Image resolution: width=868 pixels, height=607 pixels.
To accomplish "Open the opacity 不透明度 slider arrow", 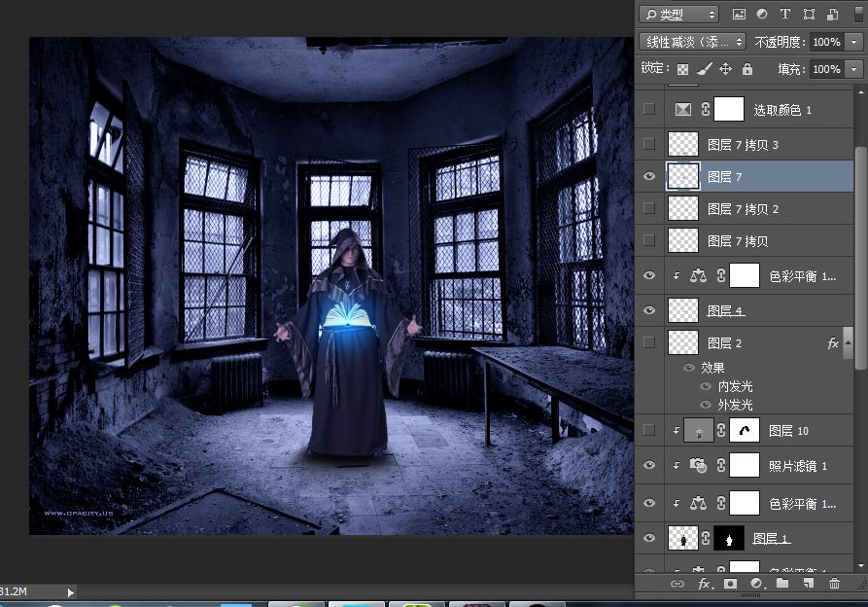I will tap(854, 42).
